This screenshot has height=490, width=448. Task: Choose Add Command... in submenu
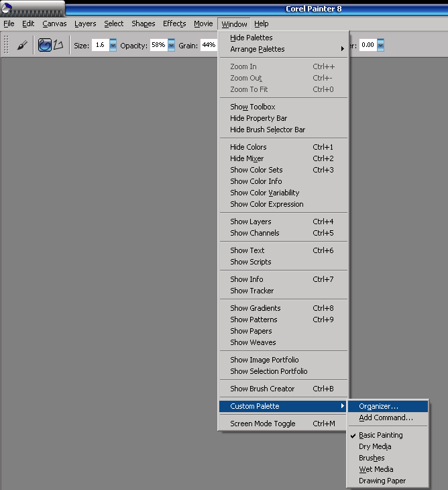point(388,418)
